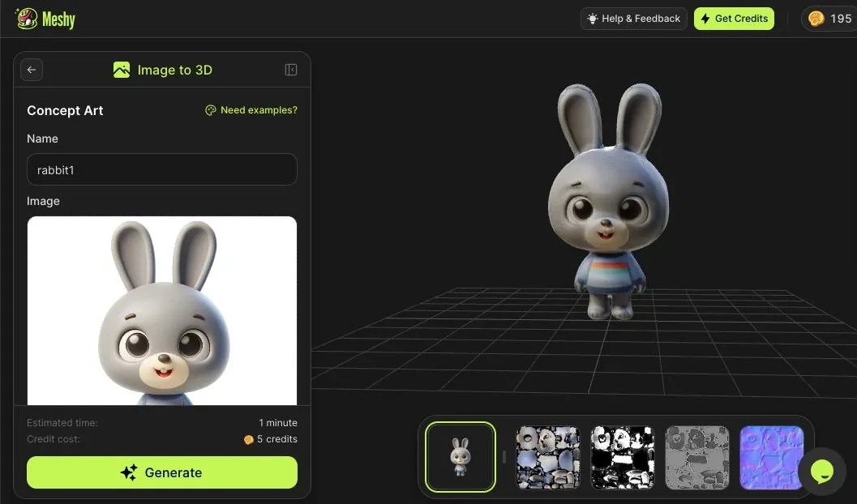Click the Generate button
This screenshot has width=857, height=504.
tap(162, 472)
